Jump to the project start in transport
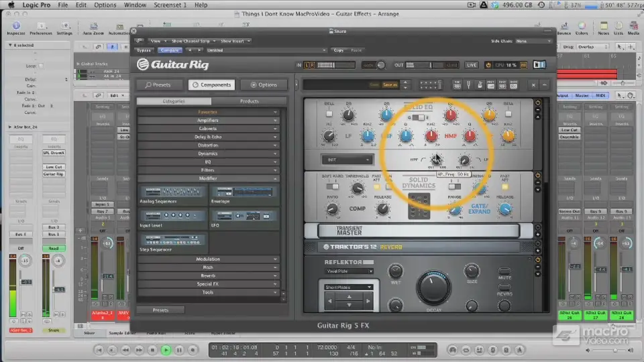The height and width of the screenshot is (362, 644). [99, 350]
